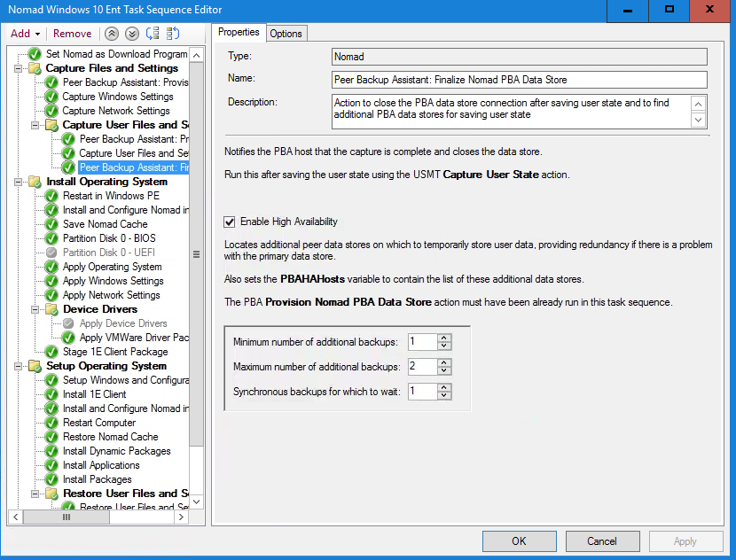Collapse the Capture User Files group node
Image resolution: width=736 pixels, height=560 pixels.
point(36,125)
